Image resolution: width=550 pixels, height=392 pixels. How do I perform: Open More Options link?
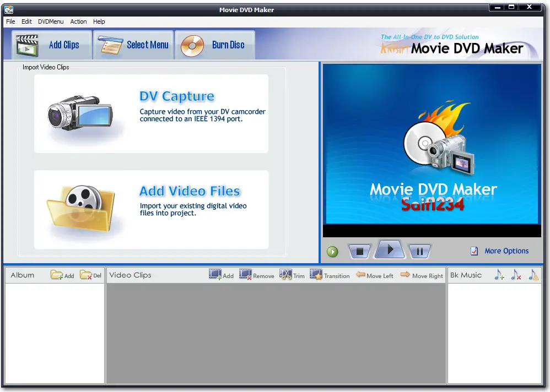(506, 251)
